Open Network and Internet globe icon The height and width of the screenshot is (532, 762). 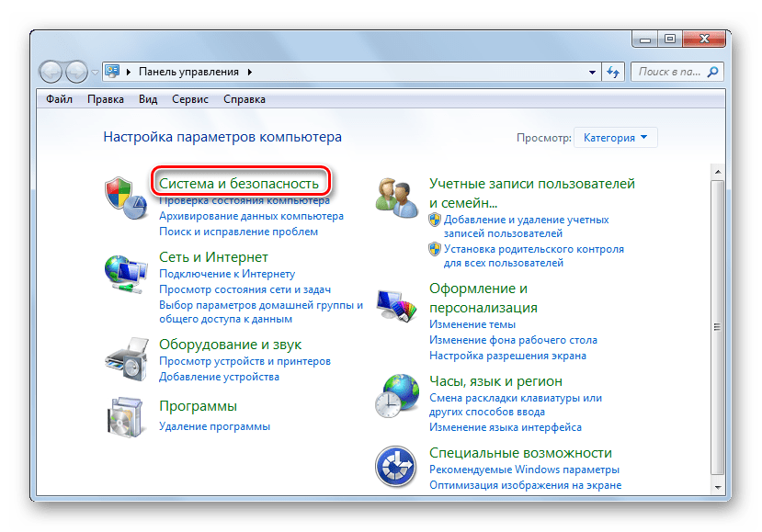point(126,274)
